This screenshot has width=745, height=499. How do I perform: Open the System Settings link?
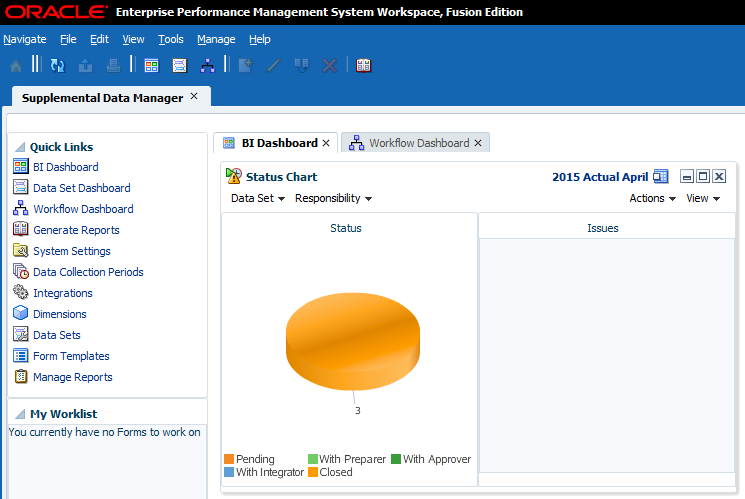click(71, 251)
